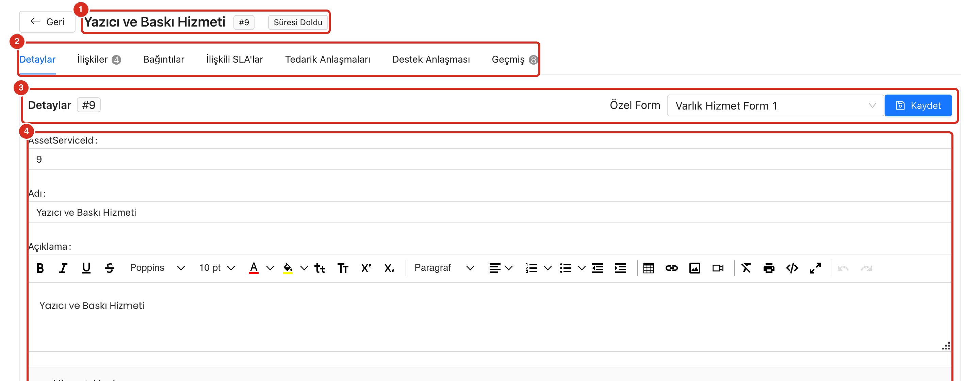Open the İlişkili SLA'lar tab
The height and width of the screenshot is (381, 980).
(234, 59)
